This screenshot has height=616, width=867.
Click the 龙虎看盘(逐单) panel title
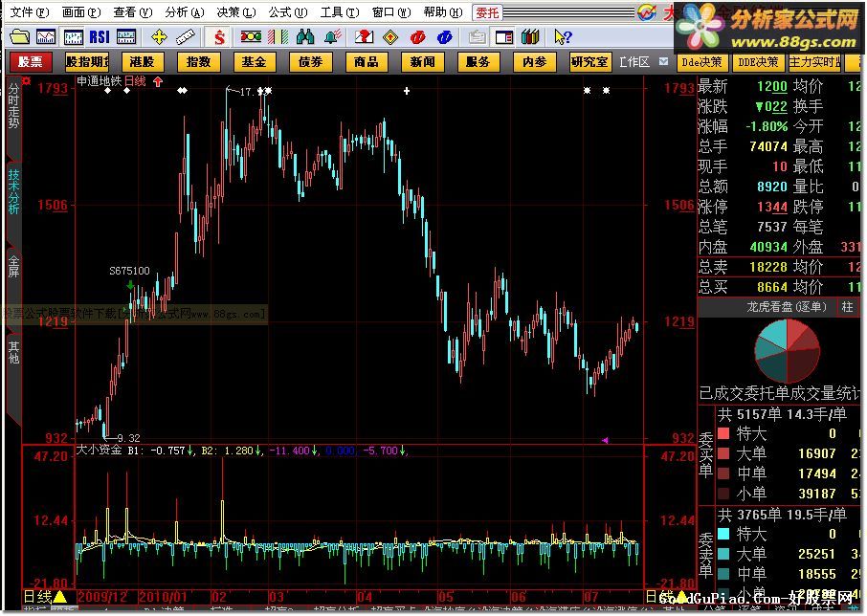787,307
